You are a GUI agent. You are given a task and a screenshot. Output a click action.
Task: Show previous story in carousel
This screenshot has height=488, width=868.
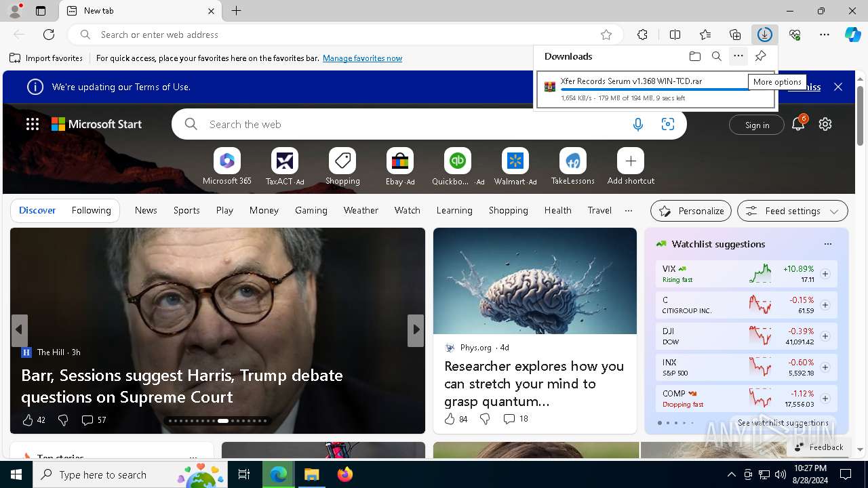19,330
